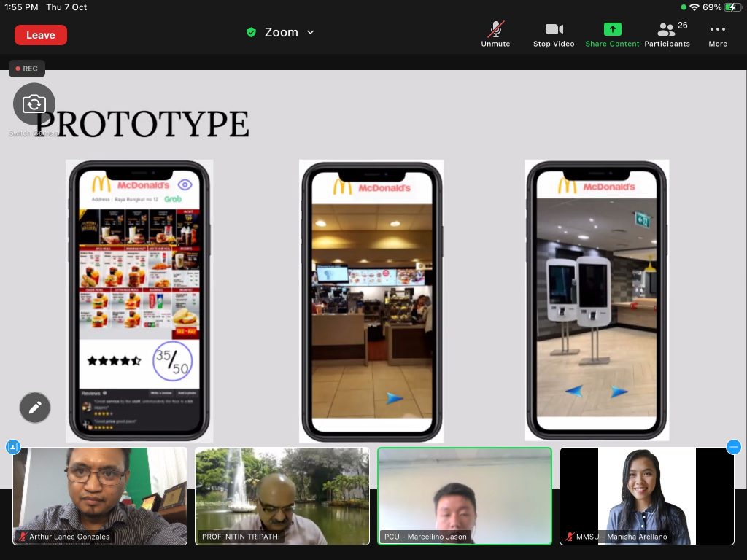Click the left blue arrow in third phone
Viewport: 747px width, 560px height.
click(x=573, y=392)
